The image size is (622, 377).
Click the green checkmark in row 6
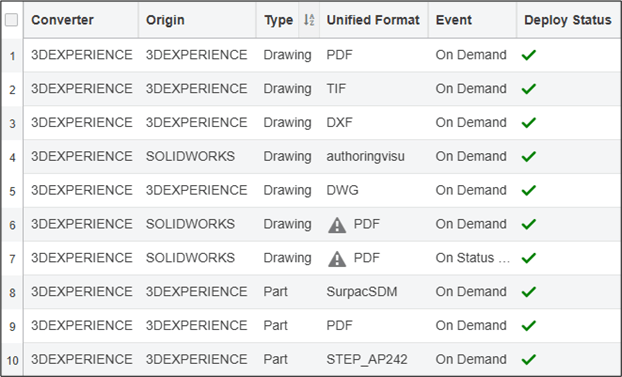coord(529,224)
